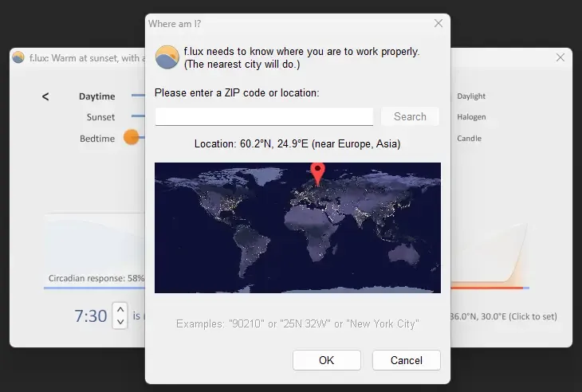The image size is (582, 392).
Task: Click the Circadian response 58% text
Action: click(x=96, y=278)
